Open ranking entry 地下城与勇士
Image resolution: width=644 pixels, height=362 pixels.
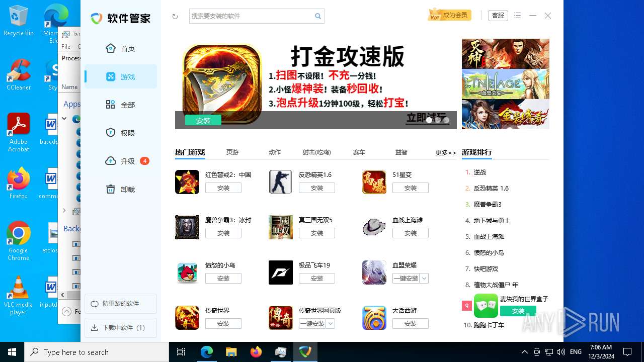(492, 220)
